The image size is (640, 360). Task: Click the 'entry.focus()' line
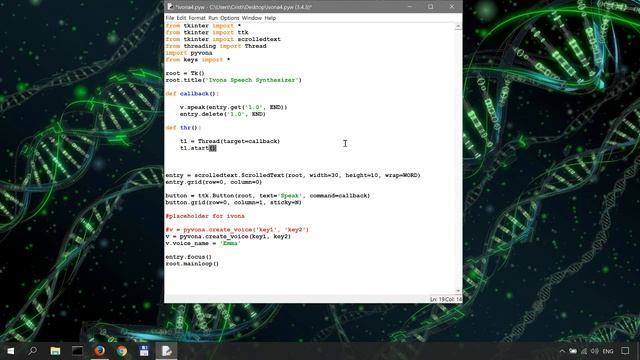(188, 257)
